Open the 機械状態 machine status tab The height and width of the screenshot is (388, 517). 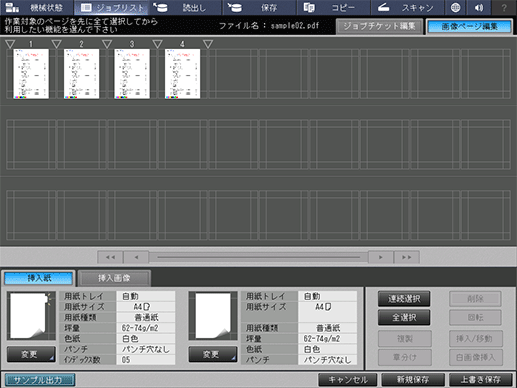coord(37,7)
